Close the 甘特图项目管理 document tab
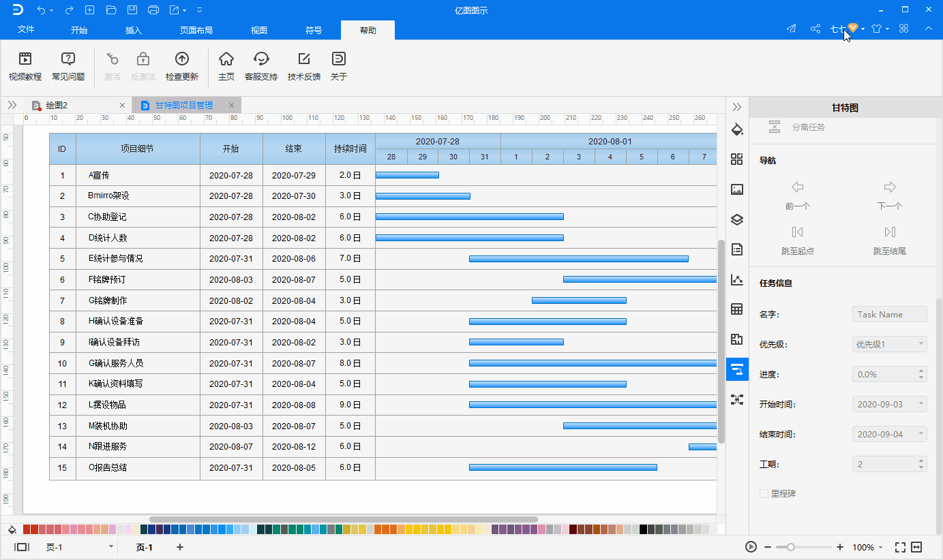The height and width of the screenshot is (560, 943). coord(231,106)
